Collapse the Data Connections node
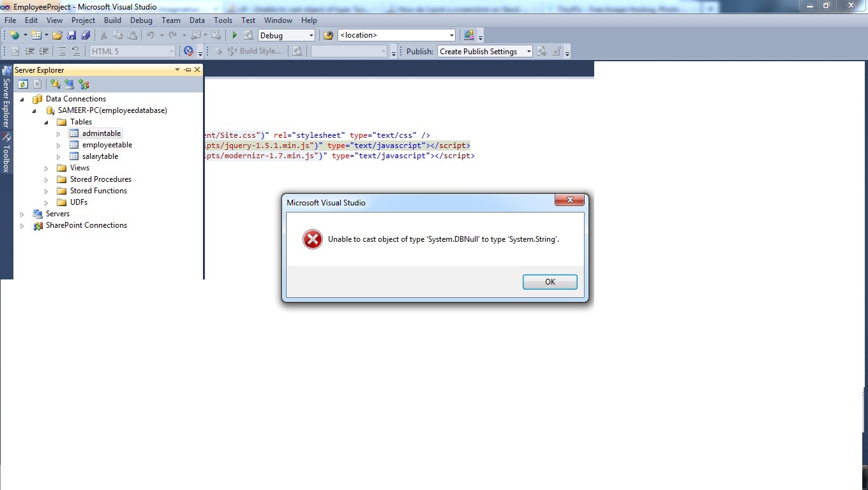The height and width of the screenshot is (490, 868). pyautogui.click(x=22, y=99)
